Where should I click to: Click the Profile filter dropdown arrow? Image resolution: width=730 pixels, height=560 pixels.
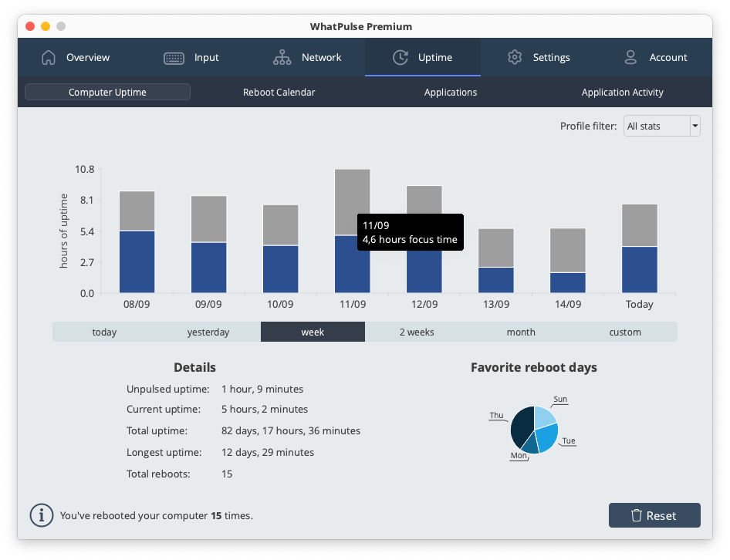click(695, 126)
